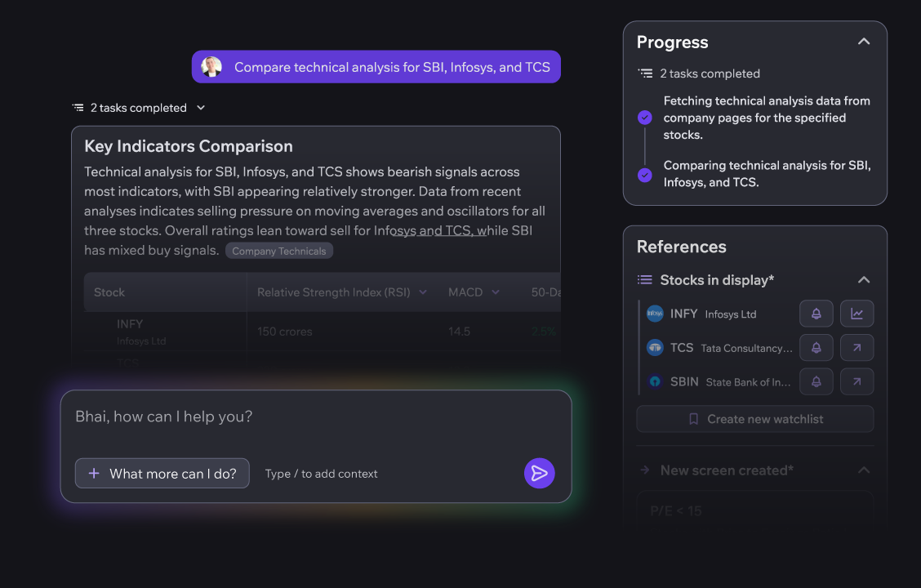Viewport: 921px width, 588px height.
Task: Select the SBIN State Bank stock row
Action: (719, 381)
